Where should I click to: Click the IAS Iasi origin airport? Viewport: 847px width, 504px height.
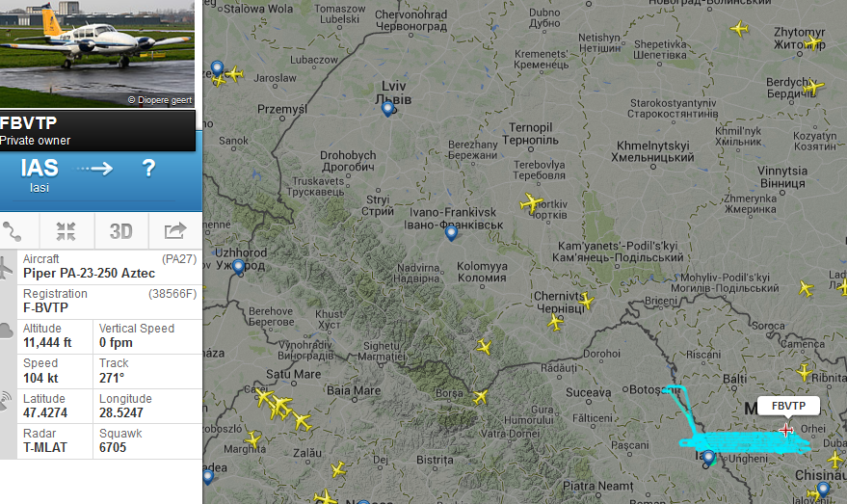tap(40, 175)
